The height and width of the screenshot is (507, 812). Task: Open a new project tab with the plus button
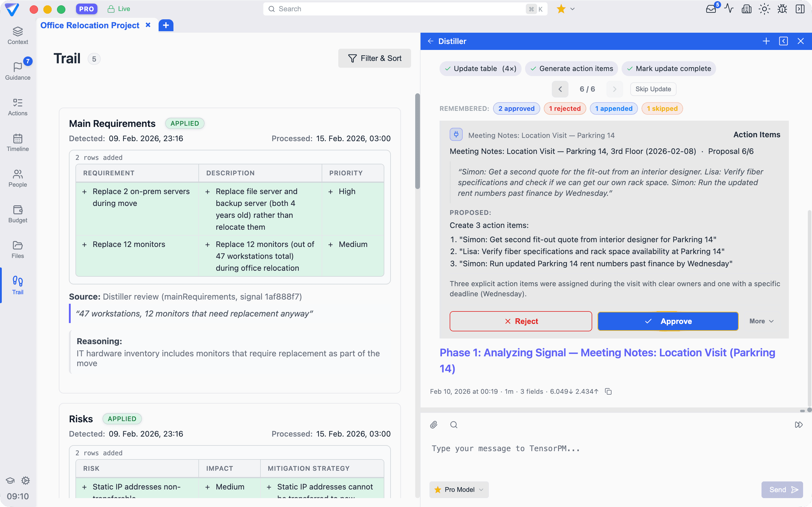(x=165, y=25)
